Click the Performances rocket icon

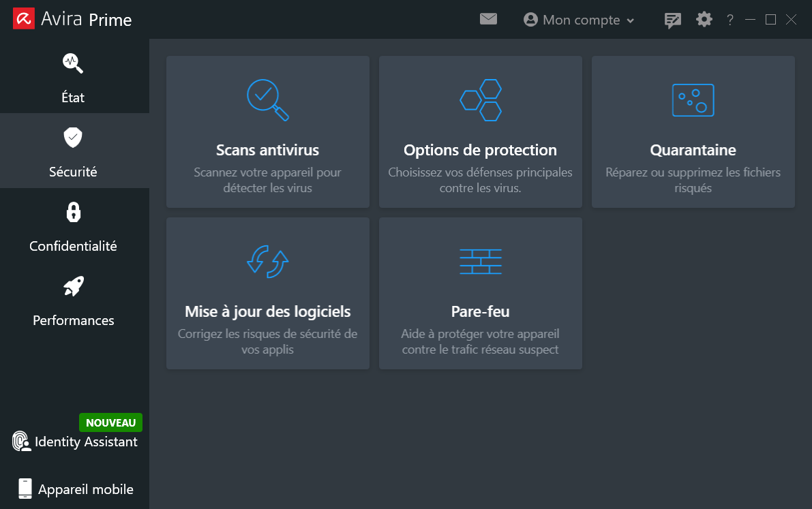(72, 286)
